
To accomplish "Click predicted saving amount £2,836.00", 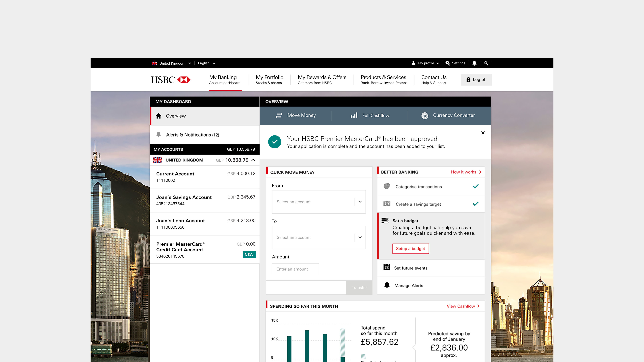I will tap(449, 348).
